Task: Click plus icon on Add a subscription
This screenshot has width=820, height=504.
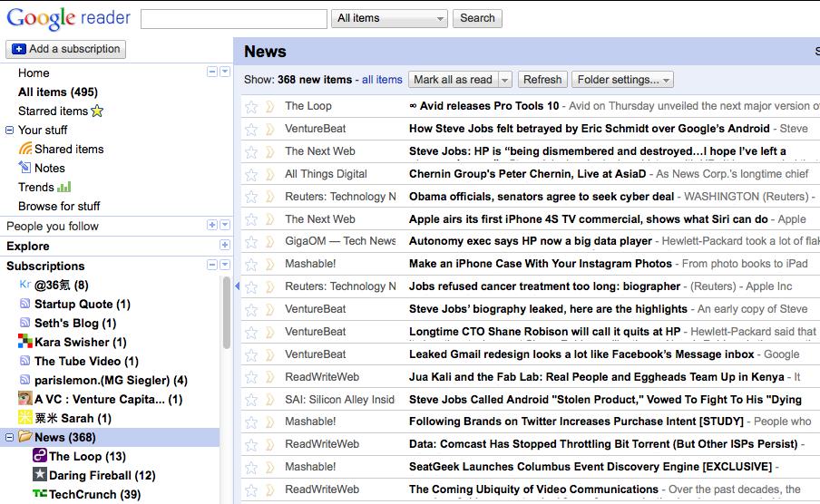Action: (x=19, y=49)
